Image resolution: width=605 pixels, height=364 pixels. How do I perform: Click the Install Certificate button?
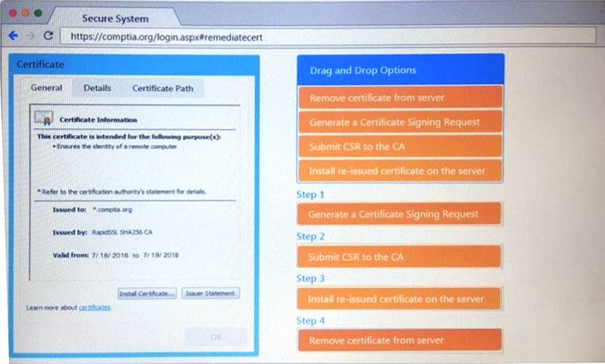pos(148,293)
